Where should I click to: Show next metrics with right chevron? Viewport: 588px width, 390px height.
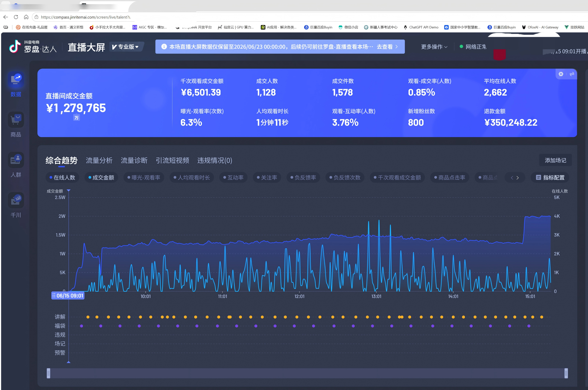click(518, 178)
